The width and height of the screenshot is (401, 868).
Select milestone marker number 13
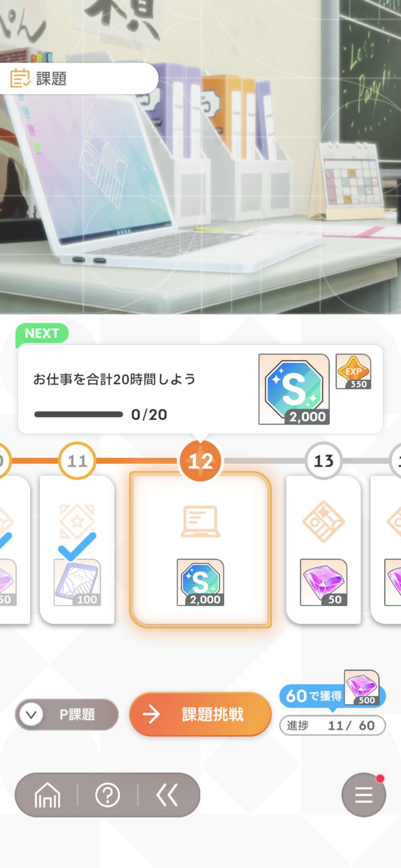pos(324,461)
